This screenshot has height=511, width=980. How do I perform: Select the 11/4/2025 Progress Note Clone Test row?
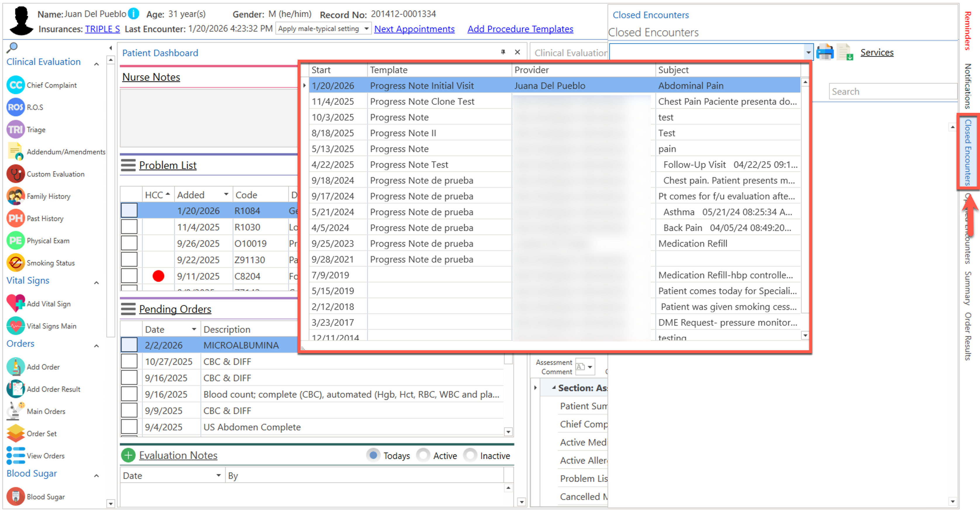tap(422, 101)
